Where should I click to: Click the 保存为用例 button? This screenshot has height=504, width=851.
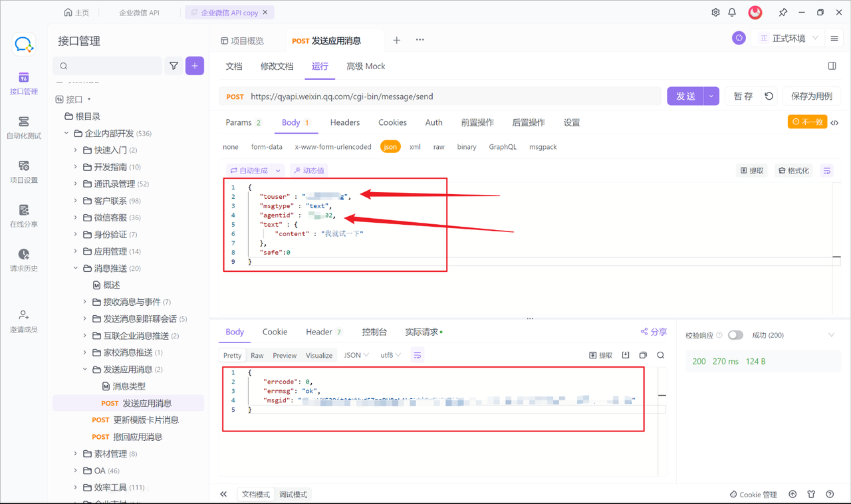click(812, 96)
